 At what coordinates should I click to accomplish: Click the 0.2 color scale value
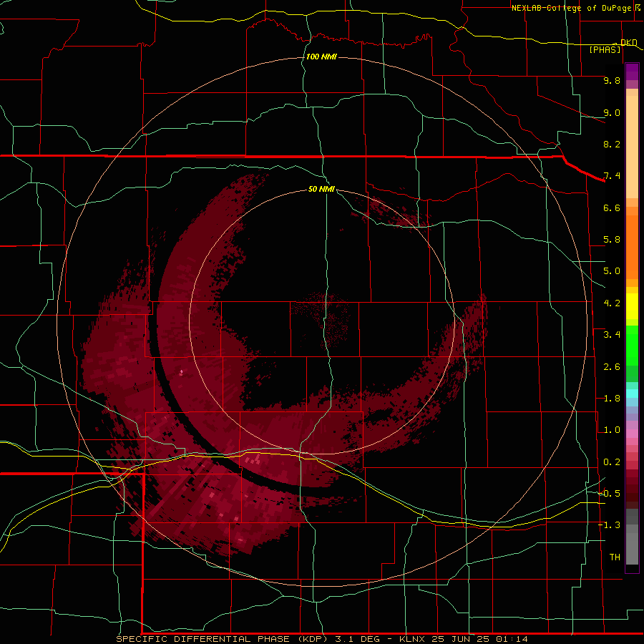(612, 462)
